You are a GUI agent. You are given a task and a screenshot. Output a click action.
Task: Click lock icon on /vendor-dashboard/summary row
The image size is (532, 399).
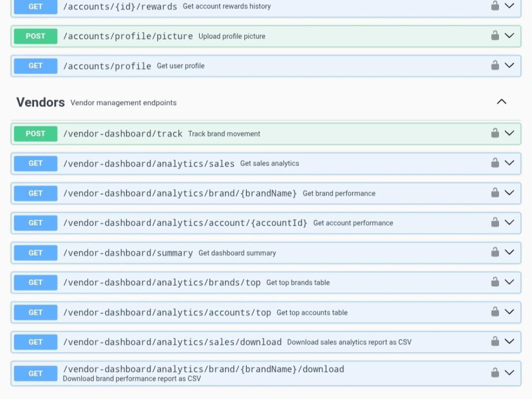pyautogui.click(x=495, y=252)
